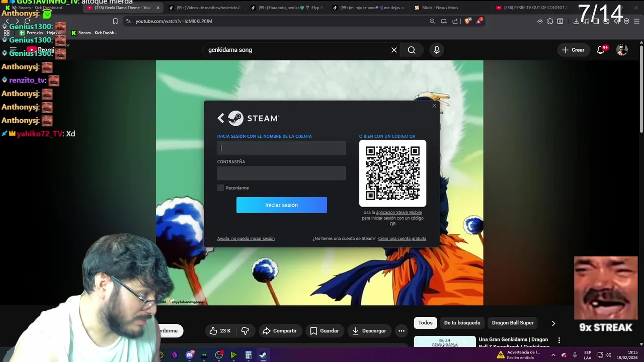Screen dimensions: 644x362
Task: Like the video with 23 K likes
Action: pos(220,331)
